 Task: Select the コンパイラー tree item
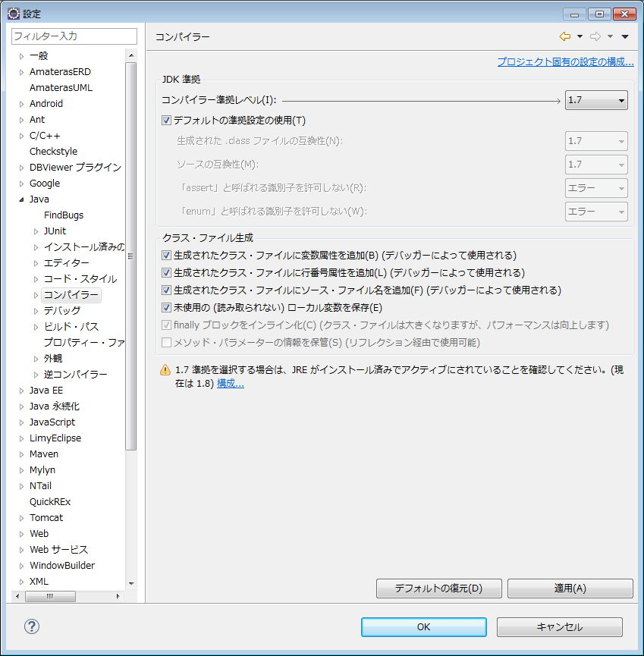pyautogui.click(x=71, y=295)
